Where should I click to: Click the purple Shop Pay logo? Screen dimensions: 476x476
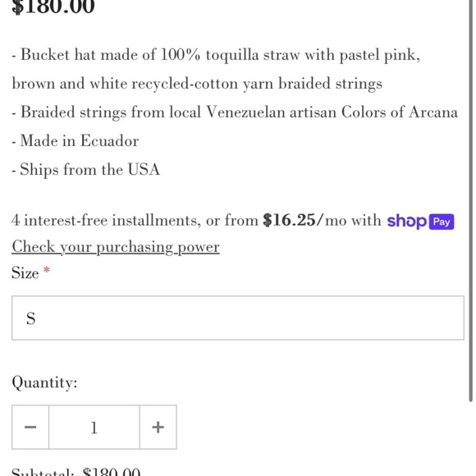420,222
